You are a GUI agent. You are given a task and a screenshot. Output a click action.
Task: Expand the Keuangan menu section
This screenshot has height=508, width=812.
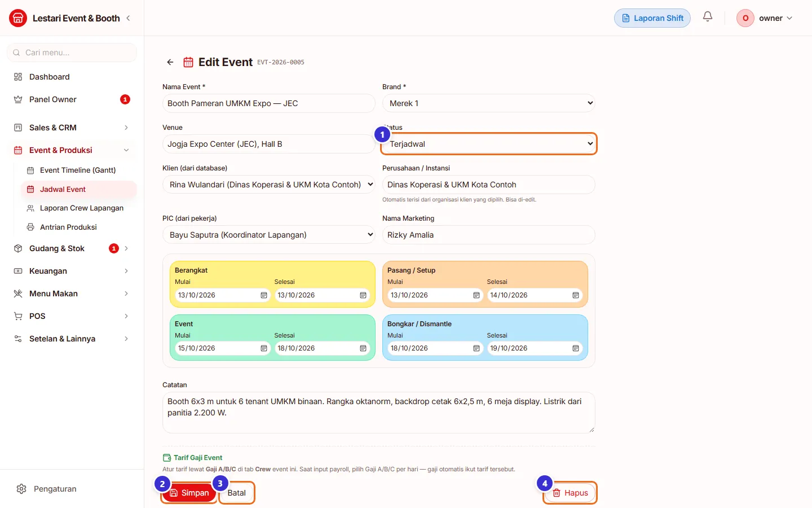click(x=72, y=271)
